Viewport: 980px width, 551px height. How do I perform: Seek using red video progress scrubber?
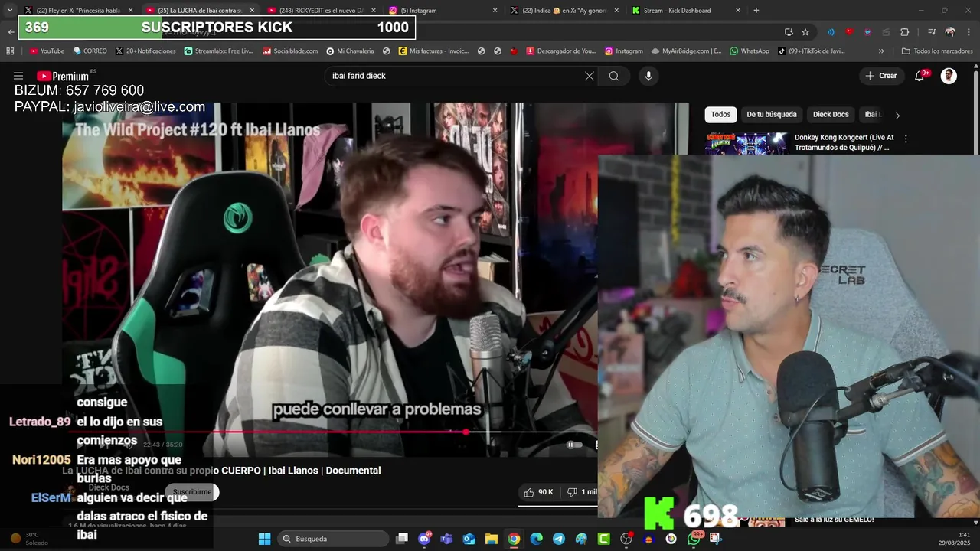(465, 432)
